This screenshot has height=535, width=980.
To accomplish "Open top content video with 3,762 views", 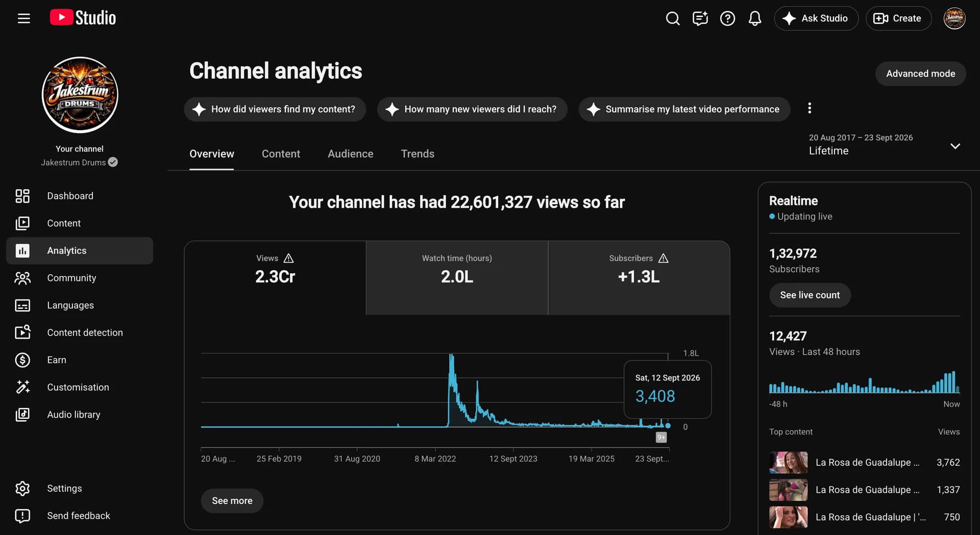I will click(x=864, y=462).
